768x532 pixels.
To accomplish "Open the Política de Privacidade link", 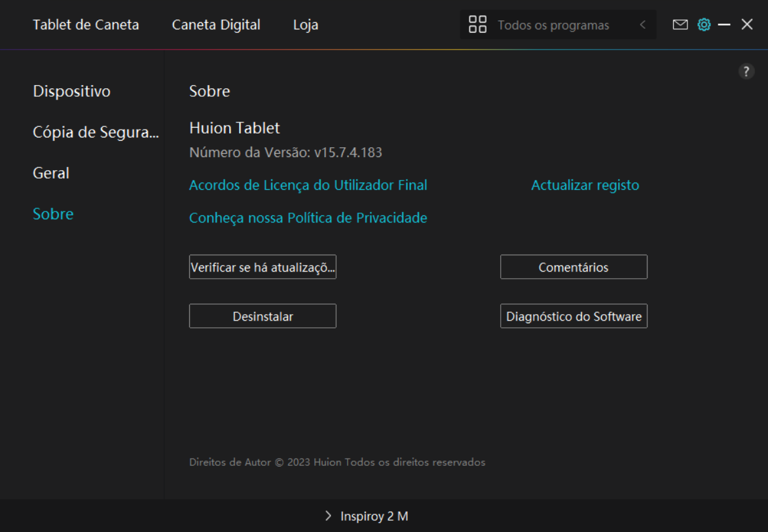I will click(x=308, y=218).
